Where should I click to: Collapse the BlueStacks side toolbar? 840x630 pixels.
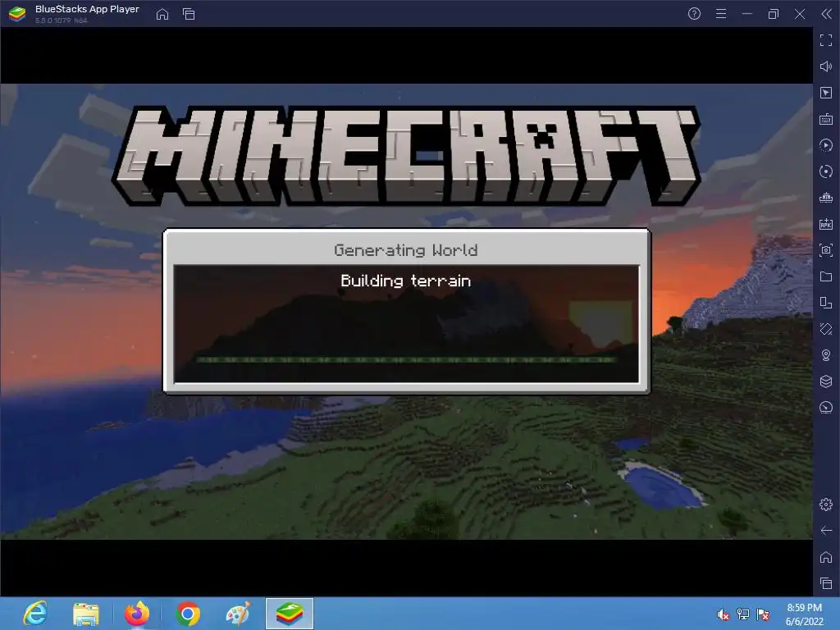point(827,14)
